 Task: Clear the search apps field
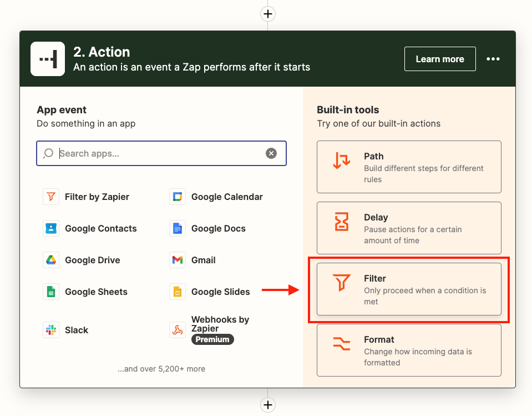tap(271, 153)
